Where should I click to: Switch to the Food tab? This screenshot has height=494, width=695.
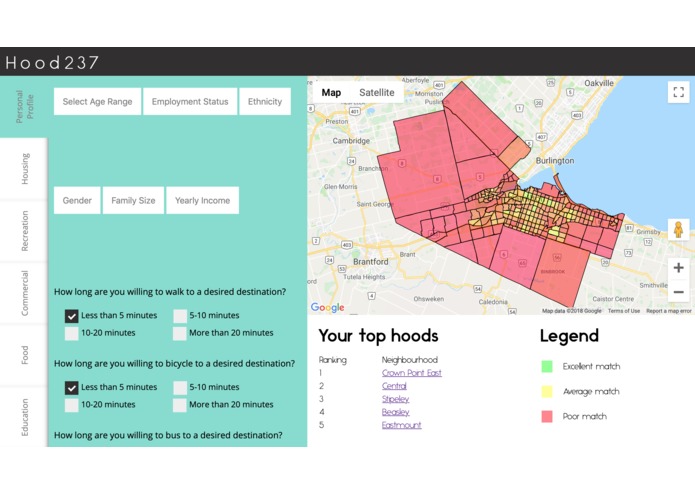tap(24, 355)
